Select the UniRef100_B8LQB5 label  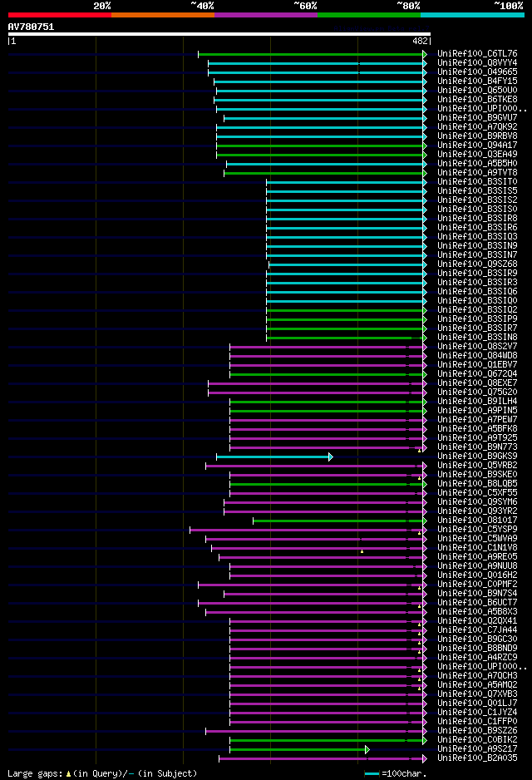[477, 483]
